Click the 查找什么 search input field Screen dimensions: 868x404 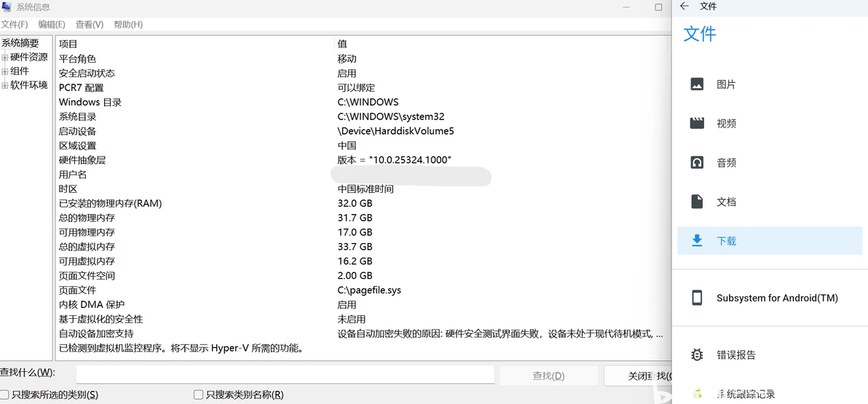[x=285, y=375]
